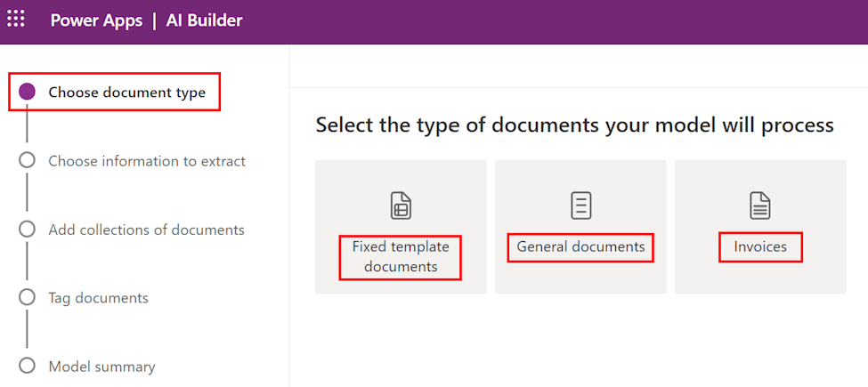The image size is (868, 387).
Task: Click the AI Builder header link
Action: [x=204, y=20]
